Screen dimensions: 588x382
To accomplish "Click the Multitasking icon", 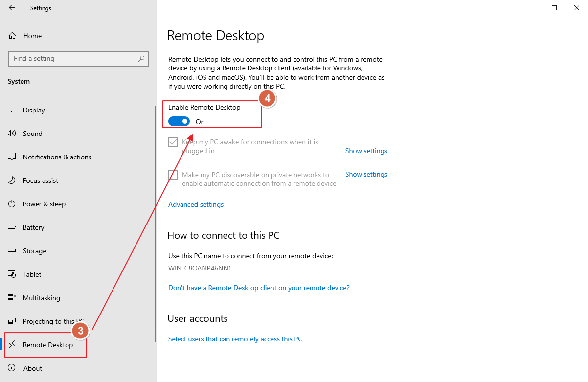I will click(12, 298).
